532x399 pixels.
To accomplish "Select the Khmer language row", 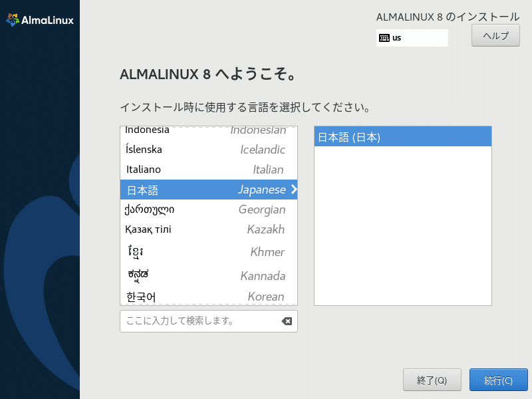I will (209, 252).
